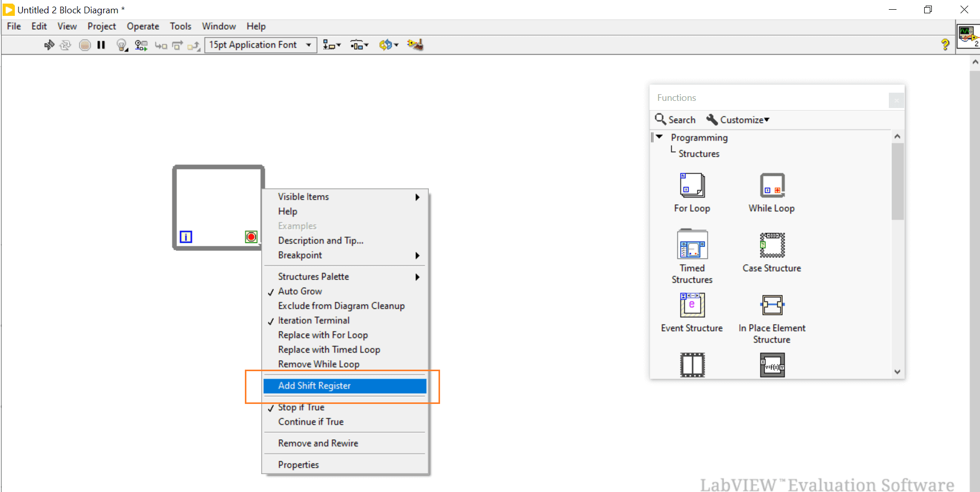Pick the Formula Node from the palette
Image resolution: width=980 pixels, height=492 pixels.
(772, 365)
